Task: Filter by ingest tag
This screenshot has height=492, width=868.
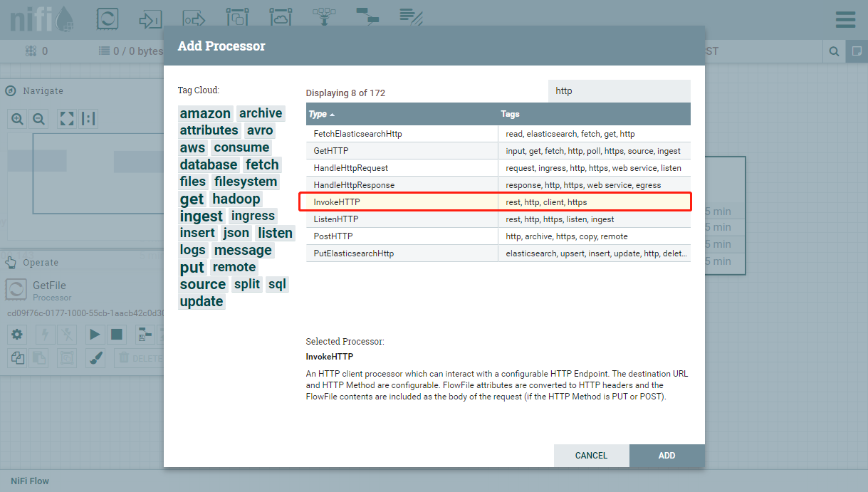Action: (202, 216)
